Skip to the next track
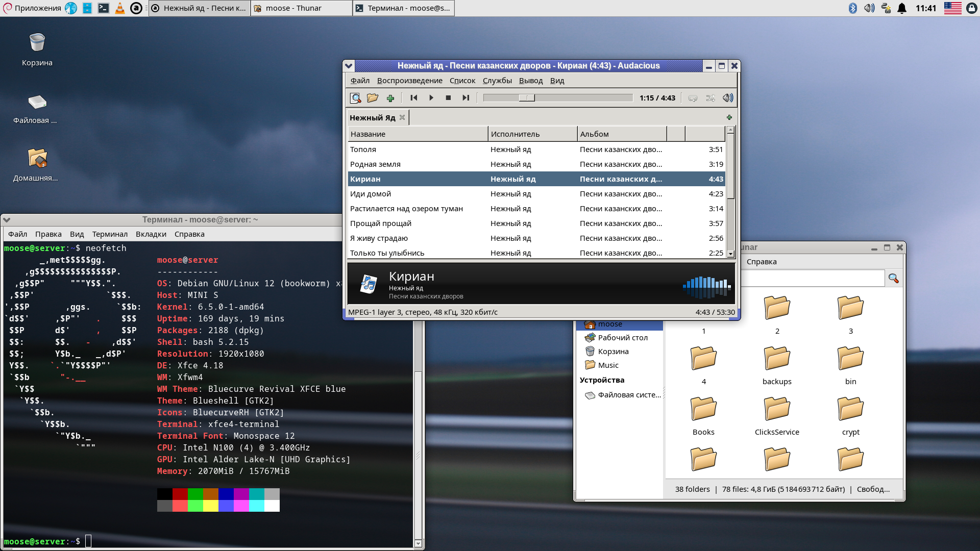This screenshot has height=551, width=980. [465, 98]
